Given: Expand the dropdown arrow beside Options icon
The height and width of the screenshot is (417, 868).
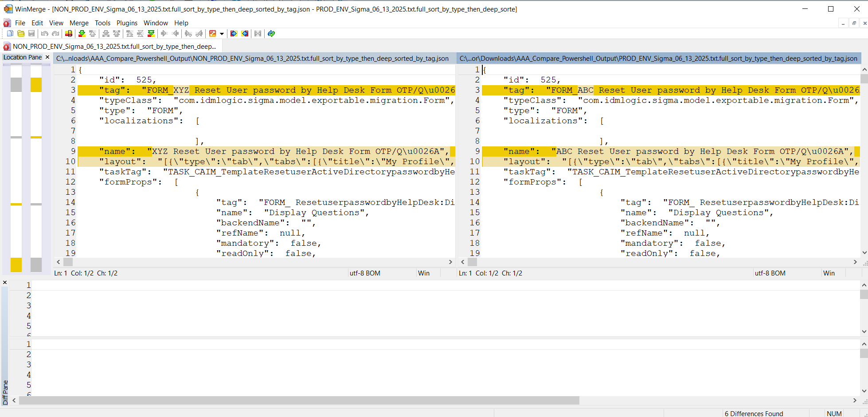Looking at the screenshot, I should pos(222,34).
